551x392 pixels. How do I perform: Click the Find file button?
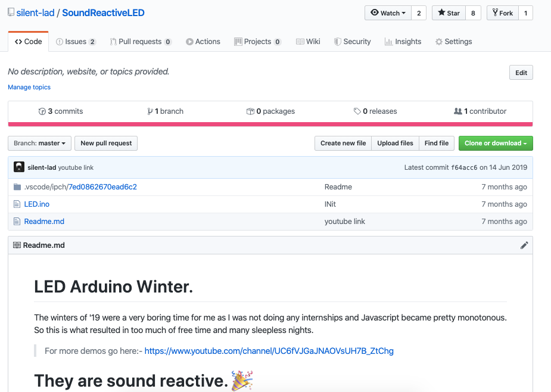point(437,143)
